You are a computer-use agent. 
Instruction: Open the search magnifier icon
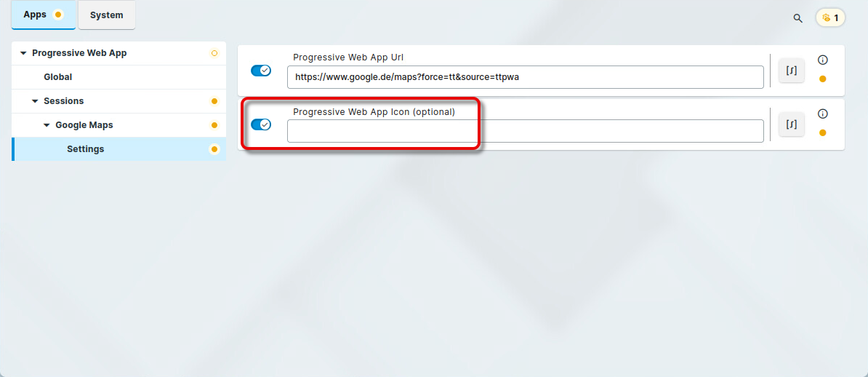coord(797,18)
